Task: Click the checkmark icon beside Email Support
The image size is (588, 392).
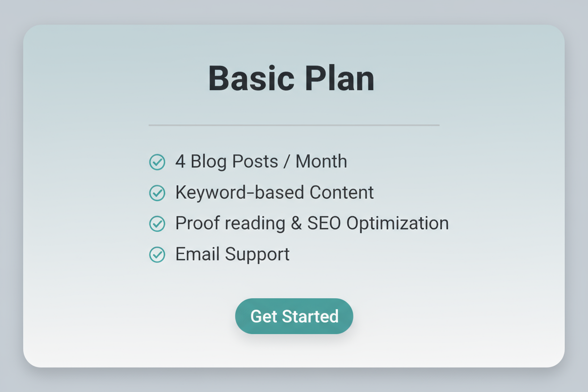Action: click(157, 254)
